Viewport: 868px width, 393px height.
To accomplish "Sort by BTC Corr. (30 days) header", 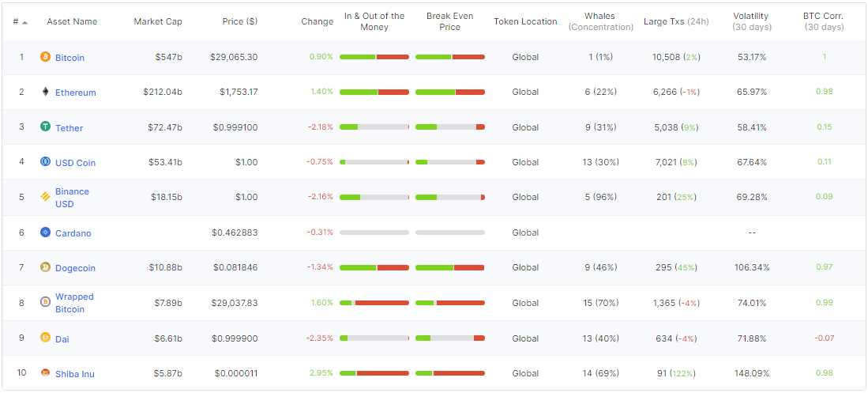I will (x=824, y=21).
